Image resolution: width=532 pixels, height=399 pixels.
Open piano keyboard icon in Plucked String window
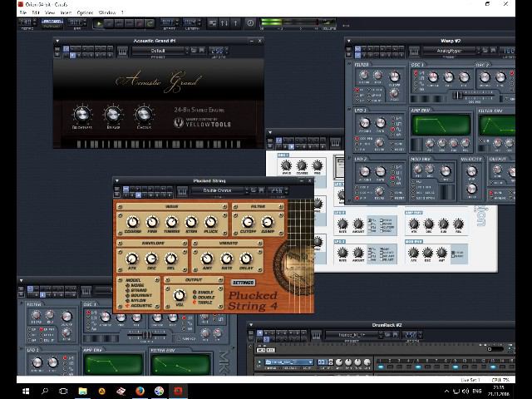click(x=183, y=192)
